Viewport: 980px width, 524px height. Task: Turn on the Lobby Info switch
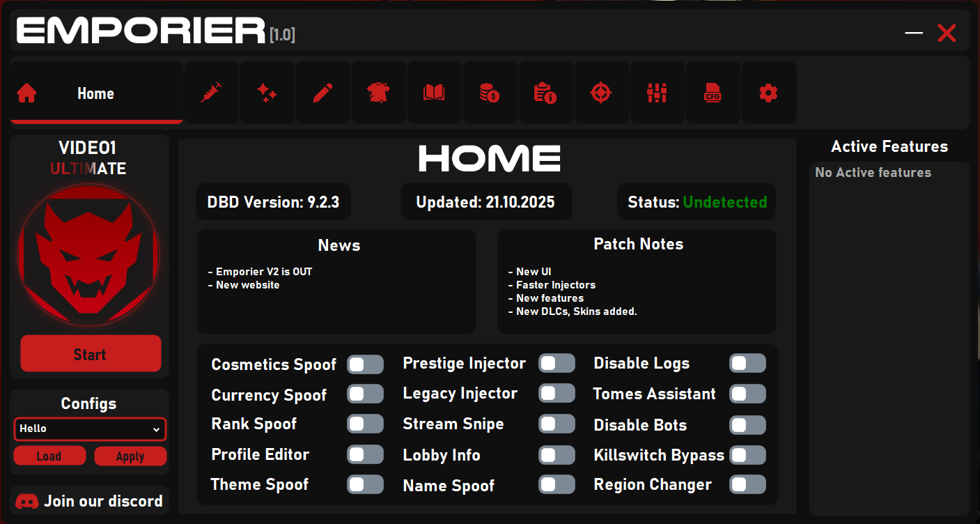pos(557,455)
